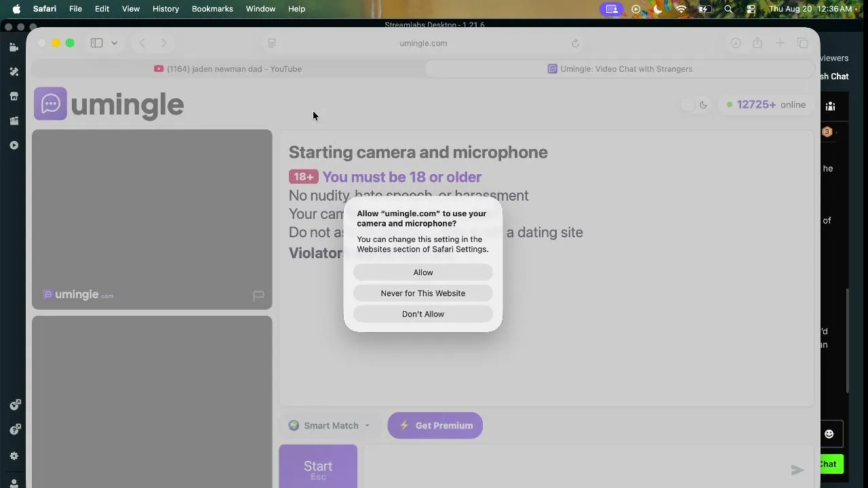
Task: Open the View menu
Action: [x=131, y=9]
